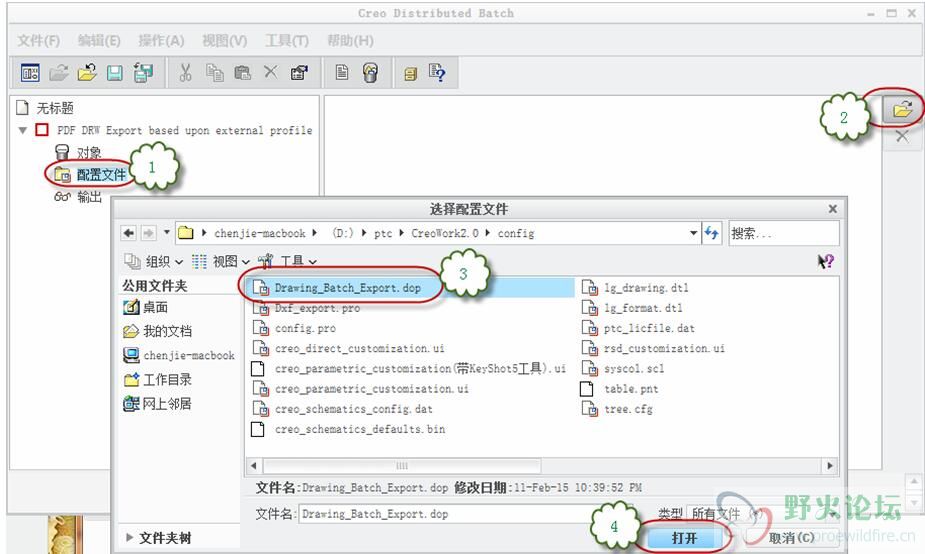This screenshot has height=554, width=925.
Task: Go to chenjie-macbook in common folders
Action: point(189,355)
